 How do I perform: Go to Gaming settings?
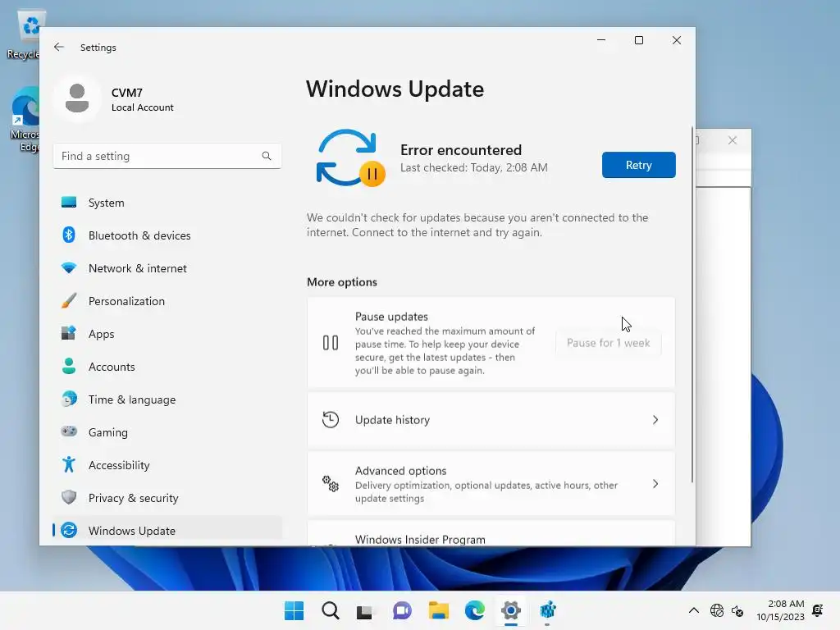[167, 431]
